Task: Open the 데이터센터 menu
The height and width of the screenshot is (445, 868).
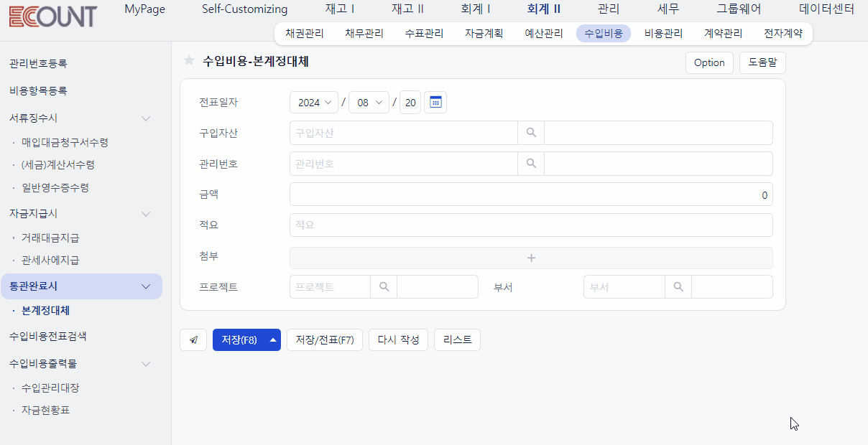Action: [826, 9]
